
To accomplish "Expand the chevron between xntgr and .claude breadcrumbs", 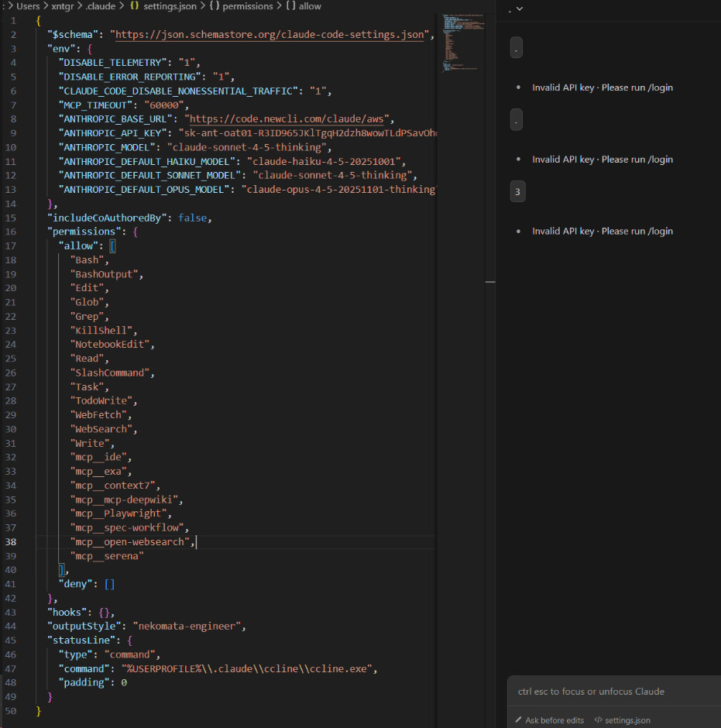I will click(80, 6).
